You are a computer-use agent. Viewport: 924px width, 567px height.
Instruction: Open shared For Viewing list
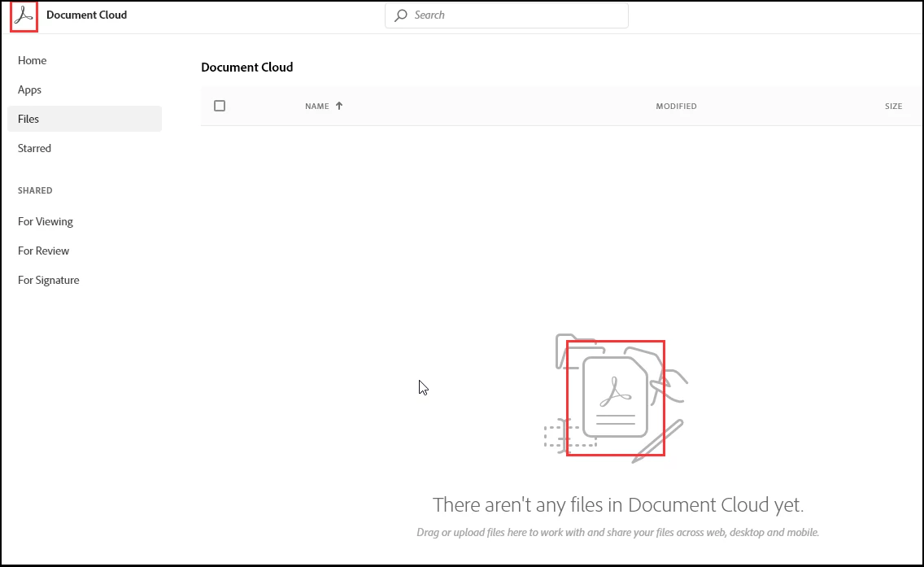46,221
